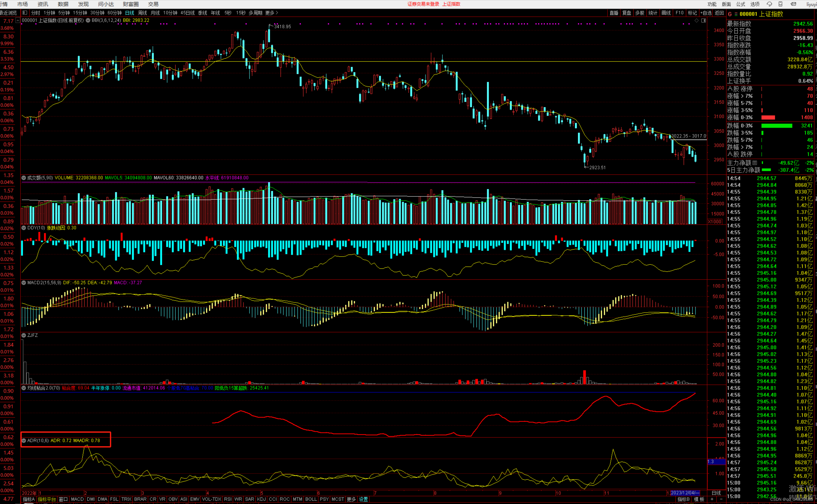This screenshot has height=504, width=817.
Task: Open the messages envelope icon
Action: [x=793, y=4]
